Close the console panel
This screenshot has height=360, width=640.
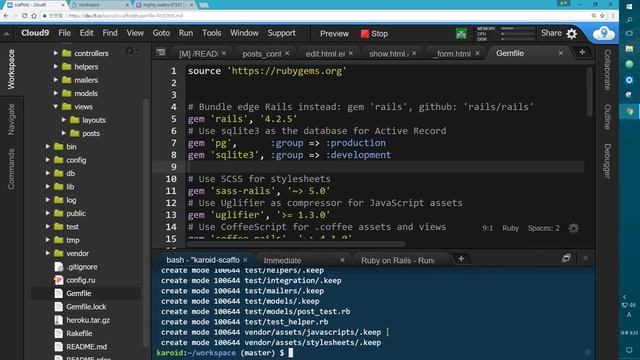point(586,258)
